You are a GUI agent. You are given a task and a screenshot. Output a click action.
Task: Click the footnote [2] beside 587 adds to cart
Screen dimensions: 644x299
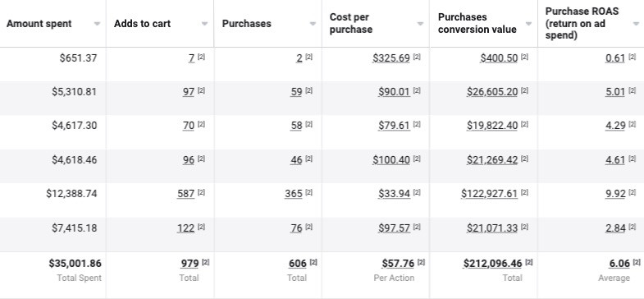[201, 192]
